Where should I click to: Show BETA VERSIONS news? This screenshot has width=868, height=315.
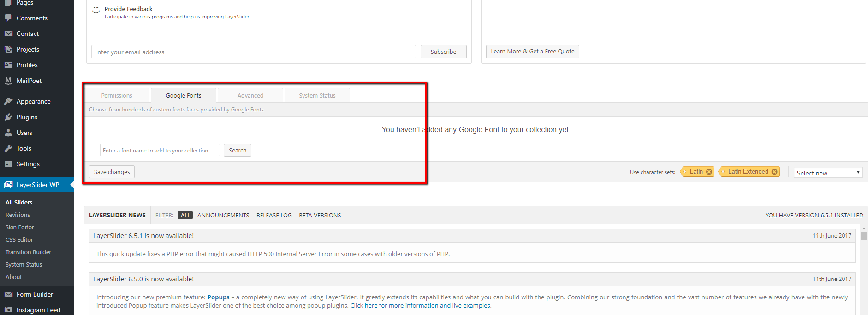click(320, 215)
